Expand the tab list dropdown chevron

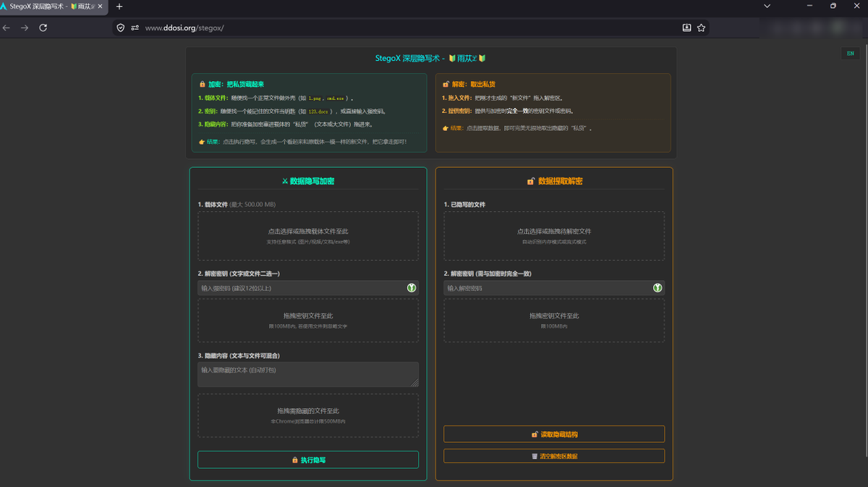pos(767,6)
